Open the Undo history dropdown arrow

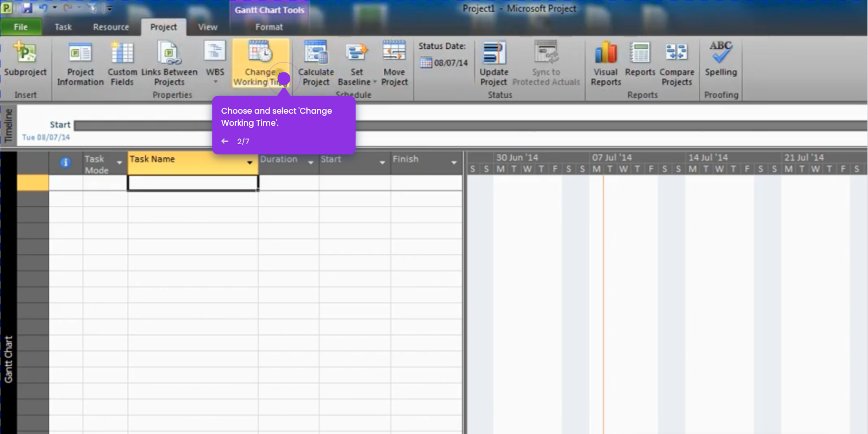pyautogui.click(x=55, y=9)
